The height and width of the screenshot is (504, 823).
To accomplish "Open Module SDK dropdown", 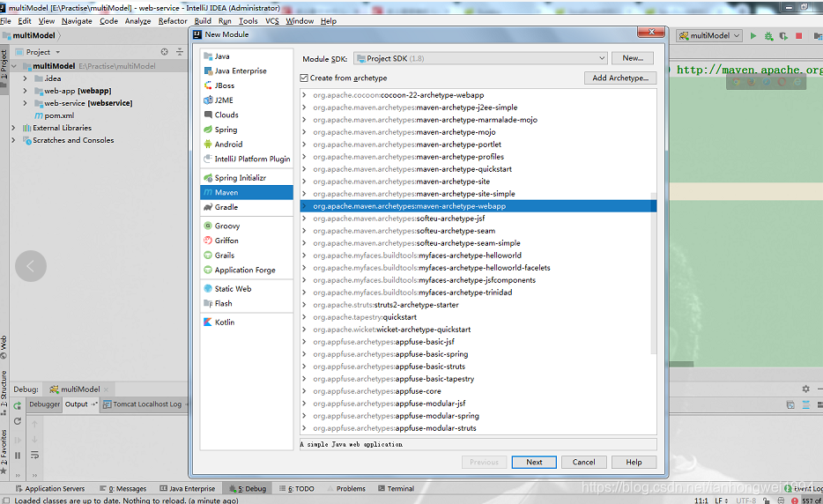I will pyautogui.click(x=481, y=58).
